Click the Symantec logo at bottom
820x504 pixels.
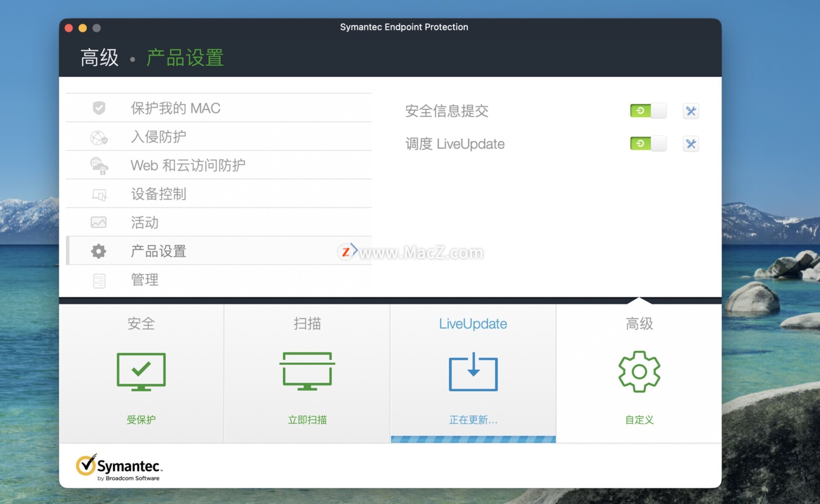[x=119, y=467]
